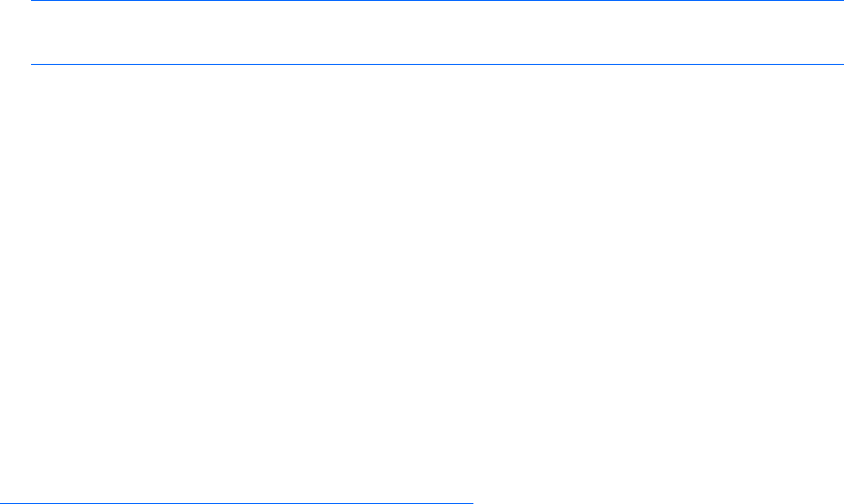
Task: Click the left end of the second blue line
Action: 34,65
